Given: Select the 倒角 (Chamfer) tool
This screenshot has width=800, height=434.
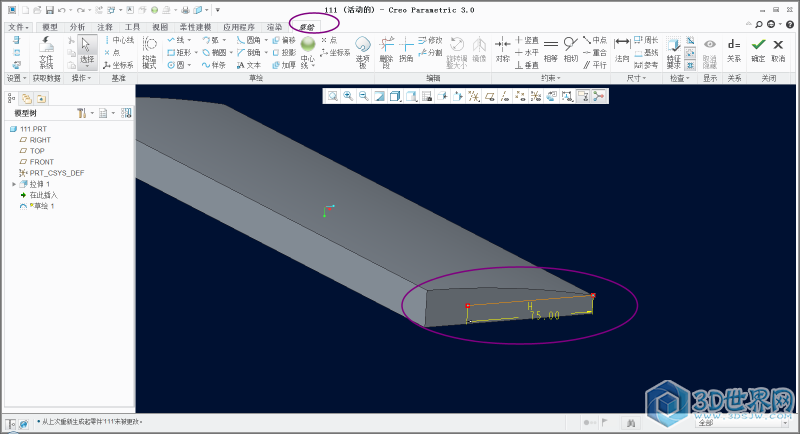Looking at the screenshot, I should pyautogui.click(x=248, y=53).
